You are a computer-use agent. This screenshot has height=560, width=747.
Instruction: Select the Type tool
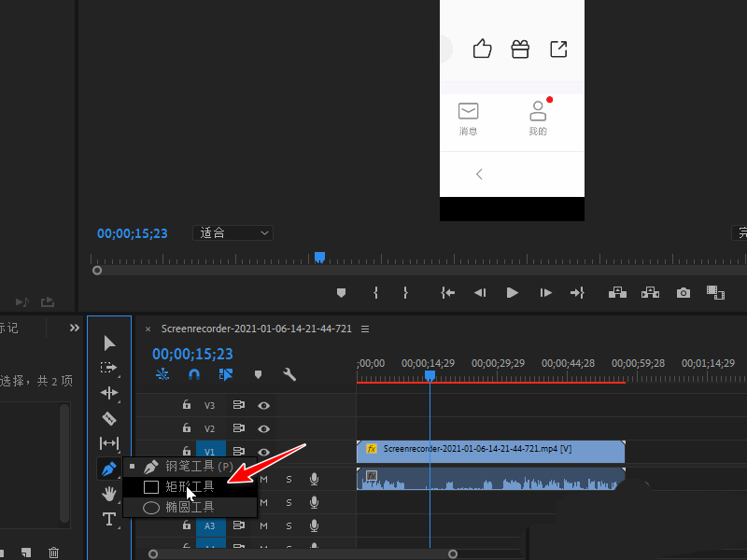point(109,519)
